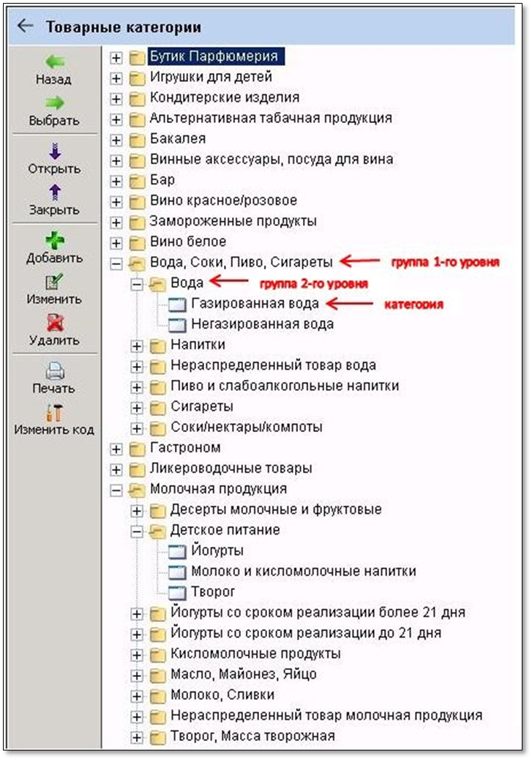Screen dimensions: 532x760
Task: Click the green Назад arrow icon
Action: (54, 62)
